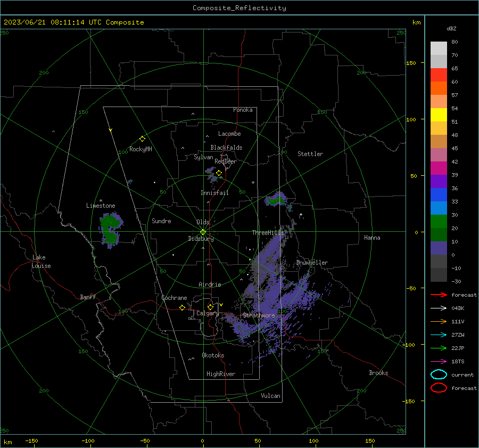Click the Composite_Reflectivity title

tap(240, 8)
